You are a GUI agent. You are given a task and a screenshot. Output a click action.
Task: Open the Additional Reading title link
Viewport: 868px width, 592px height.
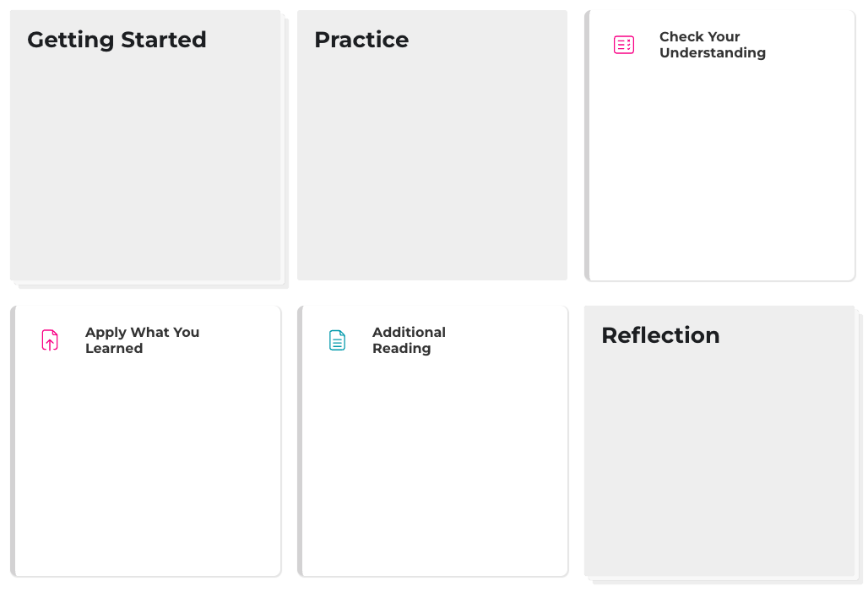coord(409,340)
